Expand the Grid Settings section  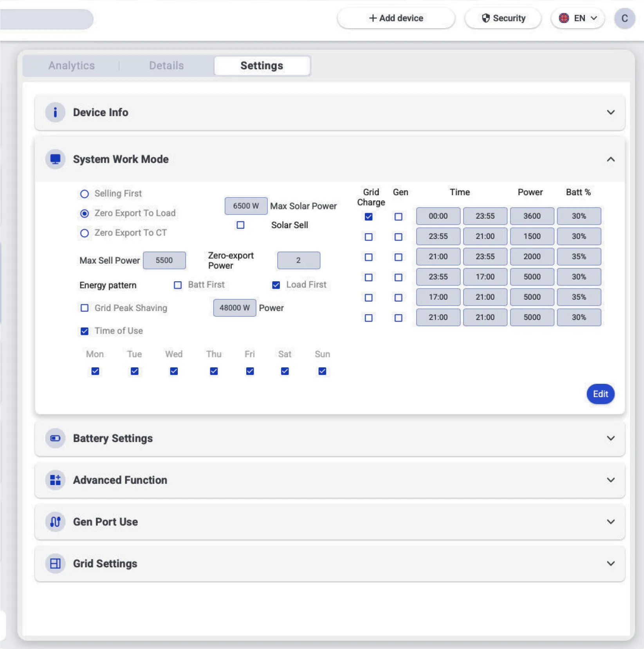click(610, 563)
